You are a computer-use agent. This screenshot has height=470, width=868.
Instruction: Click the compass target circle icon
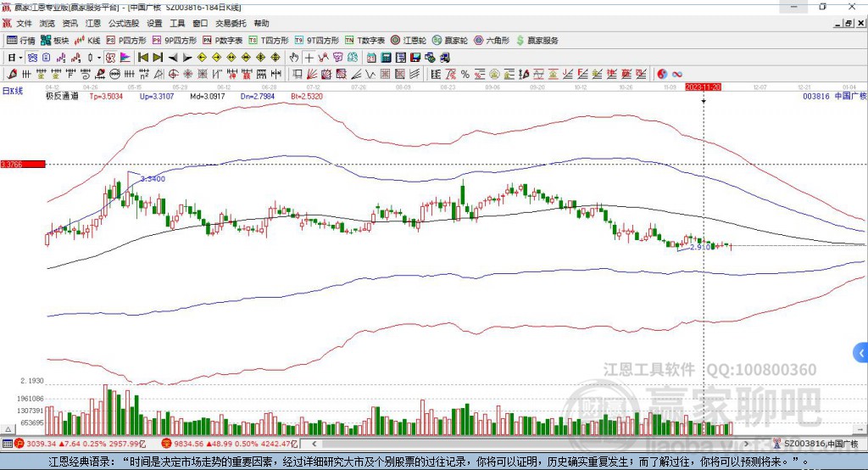tap(173, 75)
